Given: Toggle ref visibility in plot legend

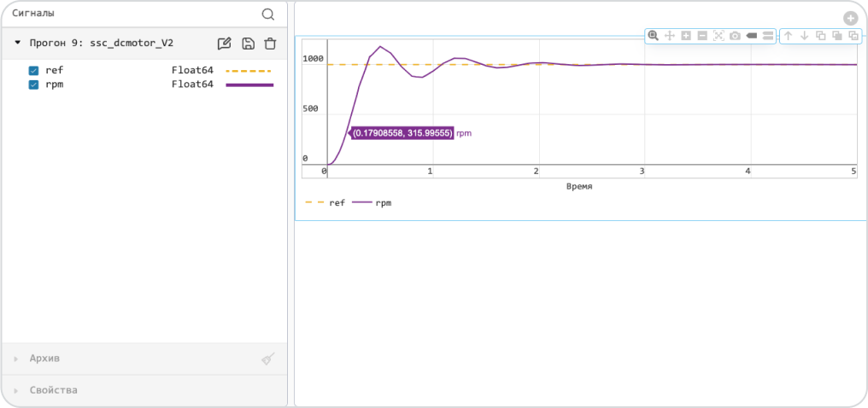Looking at the screenshot, I should coord(325,203).
